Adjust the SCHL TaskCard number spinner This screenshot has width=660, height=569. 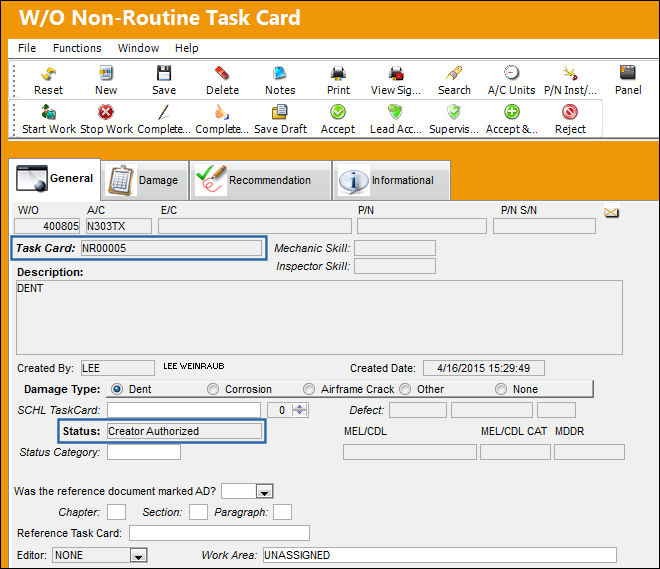pos(299,410)
